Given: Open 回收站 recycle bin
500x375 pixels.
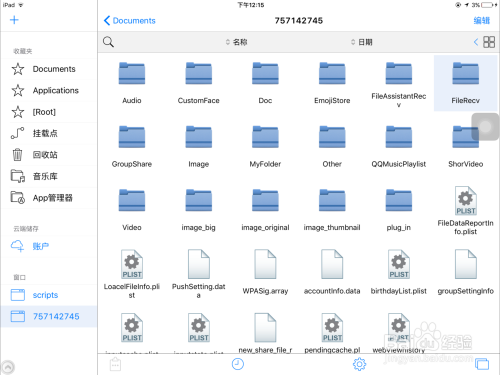Looking at the screenshot, I should [49, 155].
